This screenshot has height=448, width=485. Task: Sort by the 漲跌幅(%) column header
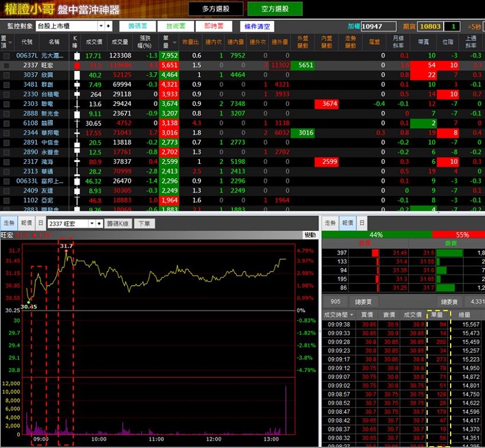pyautogui.click(x=145, y=42)
